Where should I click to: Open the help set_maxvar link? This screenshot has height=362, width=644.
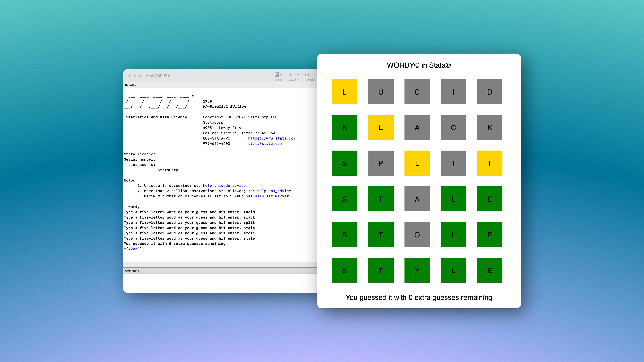[x=272, y=196]
